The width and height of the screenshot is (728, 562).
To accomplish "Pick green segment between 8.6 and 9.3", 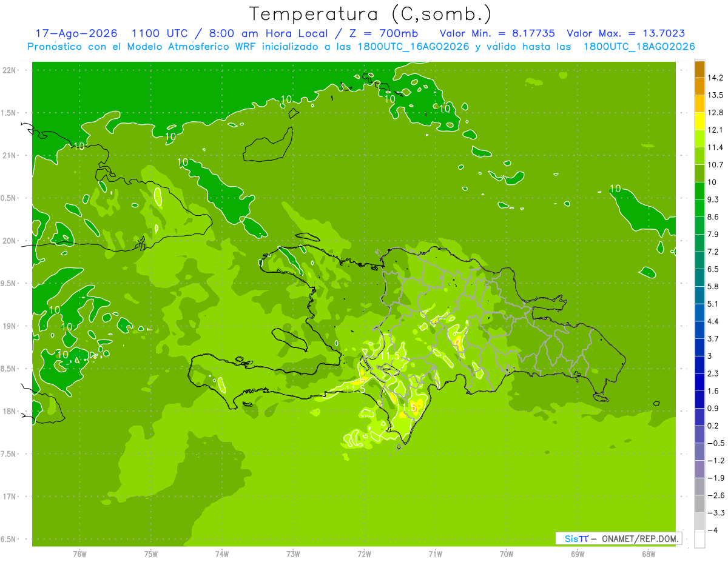I will coord(699,208).
